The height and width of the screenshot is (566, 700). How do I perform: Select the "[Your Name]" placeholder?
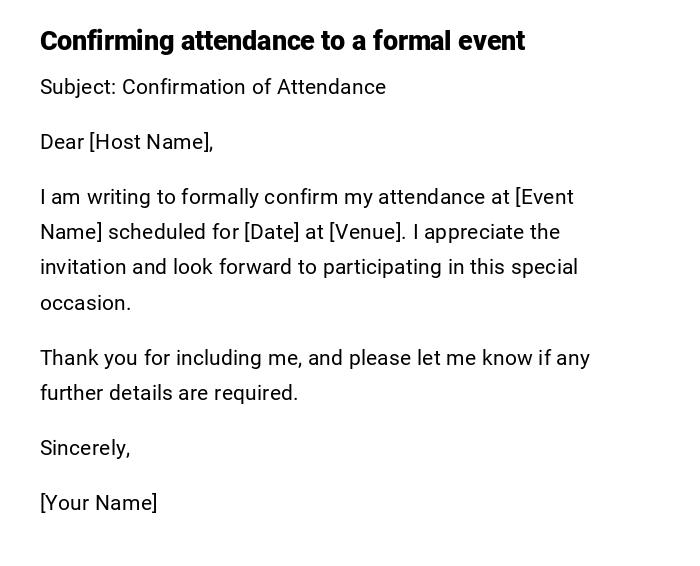(98, 503)
